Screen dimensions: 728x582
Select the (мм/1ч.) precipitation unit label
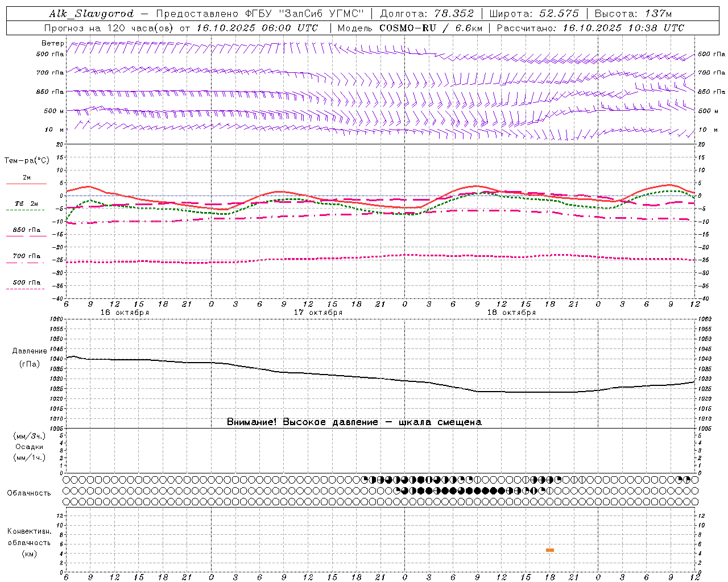click(30, 458)
